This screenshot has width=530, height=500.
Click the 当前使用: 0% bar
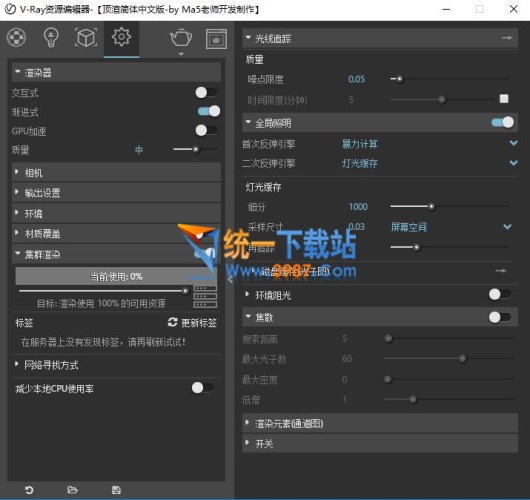[116, 277]
